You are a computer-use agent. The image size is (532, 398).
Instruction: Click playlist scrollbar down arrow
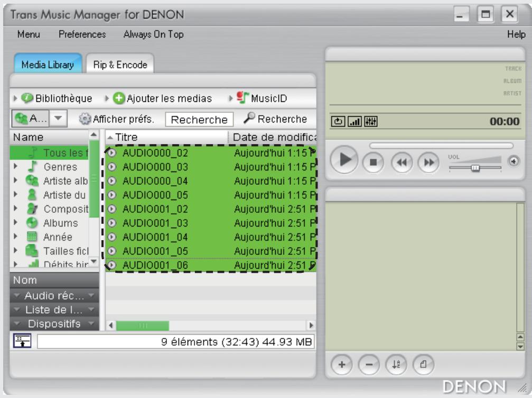(520, 347)
